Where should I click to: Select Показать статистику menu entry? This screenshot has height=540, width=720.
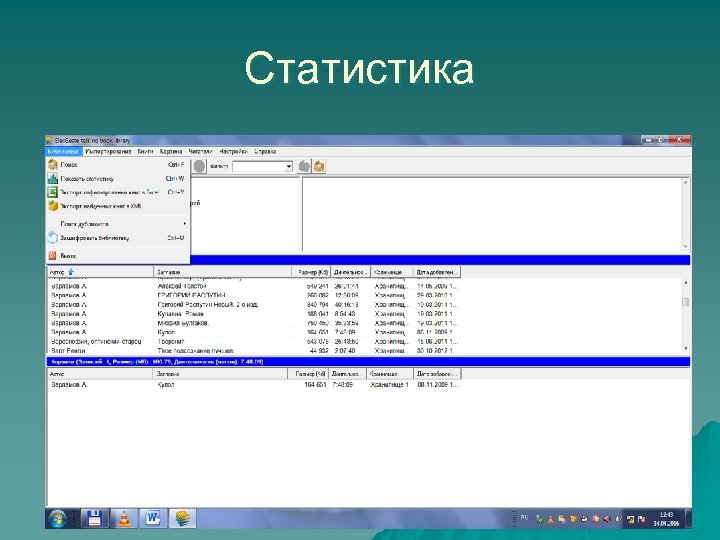pyautogui.click(x=118, y=179)
